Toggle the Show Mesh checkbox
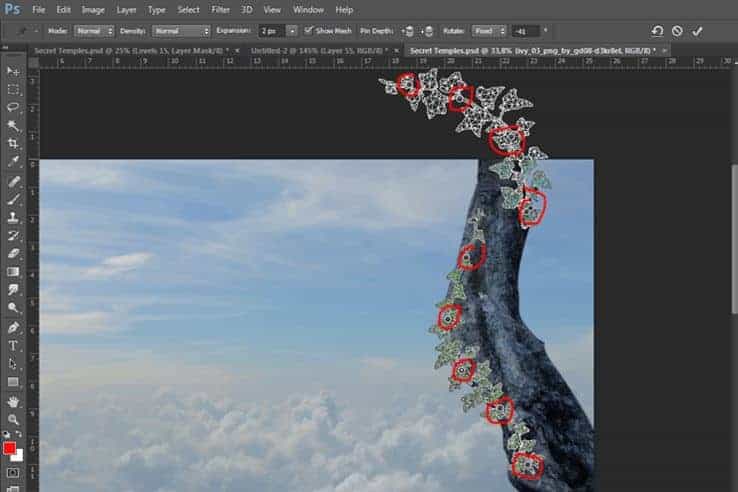The image size is (738, 492). coord(308,30)
